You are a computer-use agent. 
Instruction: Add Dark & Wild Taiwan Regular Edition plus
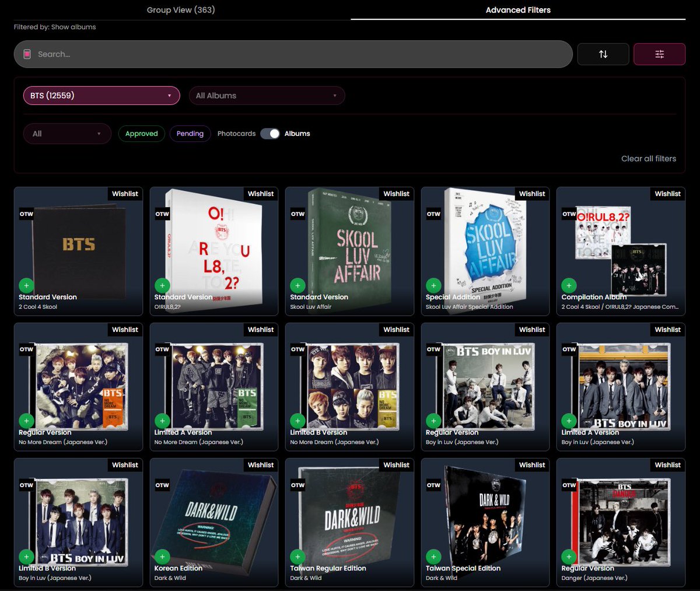pos(297,557)
